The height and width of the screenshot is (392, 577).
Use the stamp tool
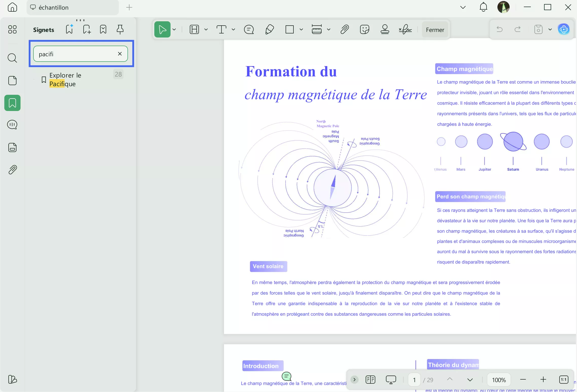pyautogui.click(x=384, y=29)
